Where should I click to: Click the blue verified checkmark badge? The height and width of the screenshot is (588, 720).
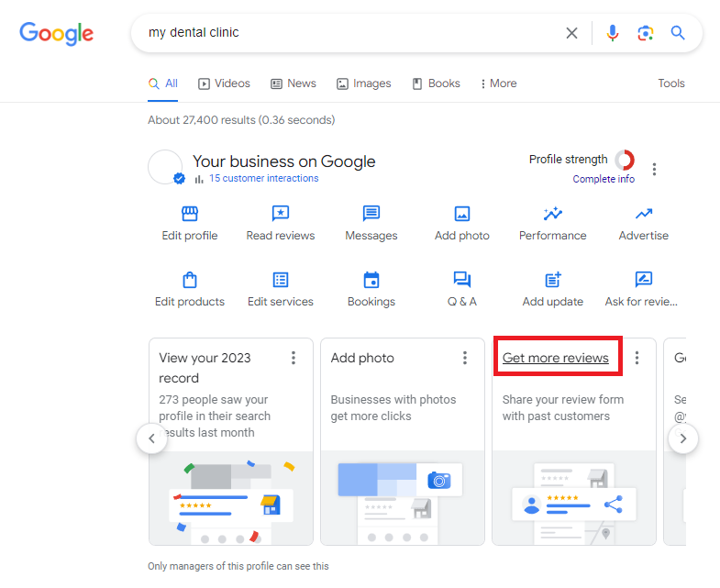tap(179, 178)
